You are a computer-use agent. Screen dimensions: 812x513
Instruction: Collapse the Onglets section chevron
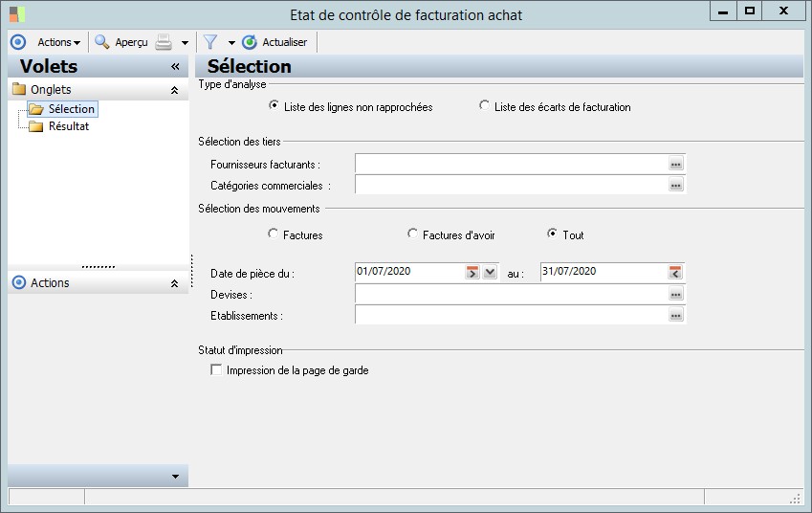tap(174, 90)
